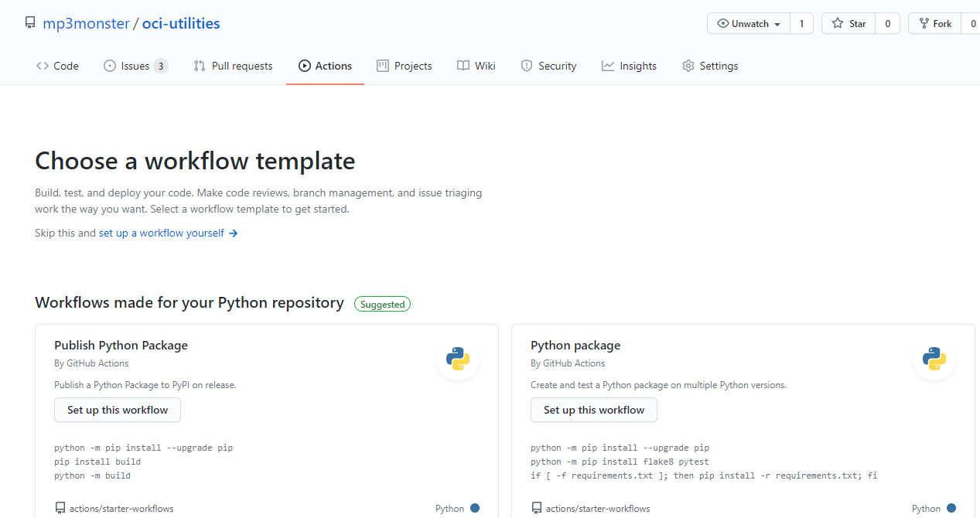Expand the Unwatch notifications dropdown
The image size is (980, 518).
(x=749, y=24)
